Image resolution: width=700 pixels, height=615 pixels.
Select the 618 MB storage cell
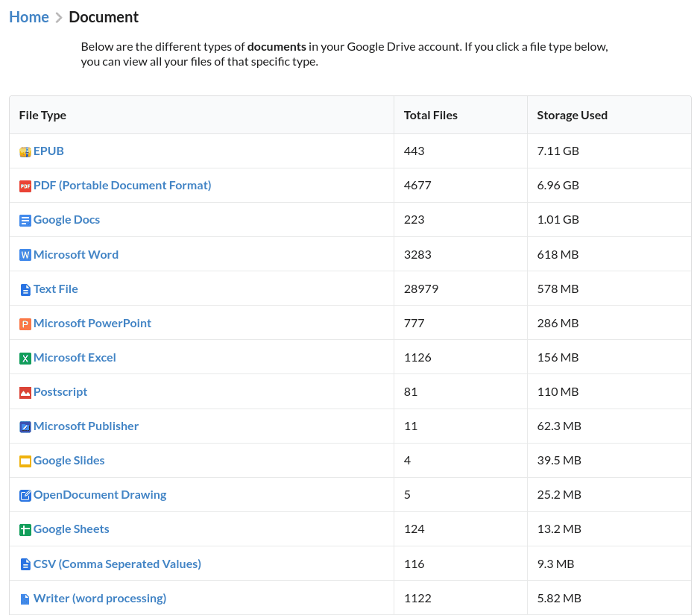(x=609, y=254)
